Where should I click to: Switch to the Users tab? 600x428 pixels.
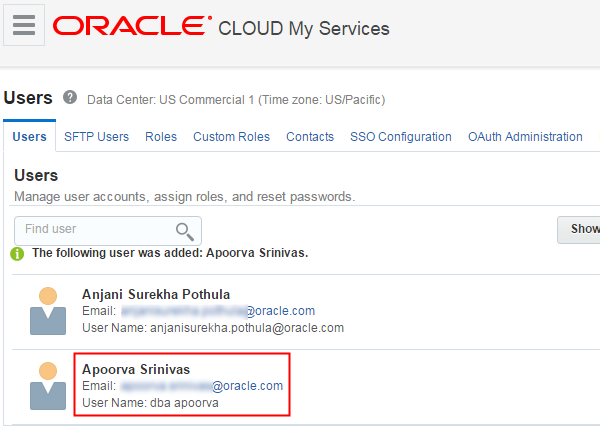coord(29,137)
